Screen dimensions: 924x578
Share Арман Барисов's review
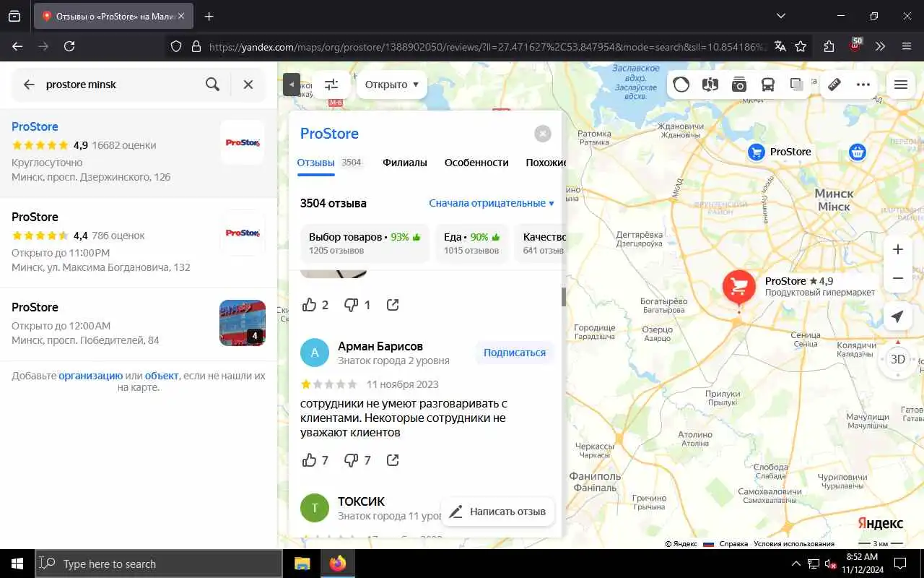tap(393, 460)
